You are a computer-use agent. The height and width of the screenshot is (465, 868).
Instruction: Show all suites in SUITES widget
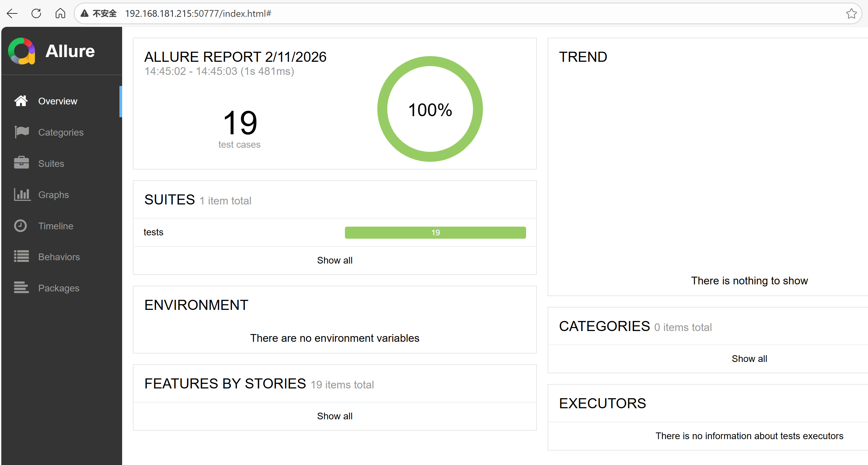point(334,260)
